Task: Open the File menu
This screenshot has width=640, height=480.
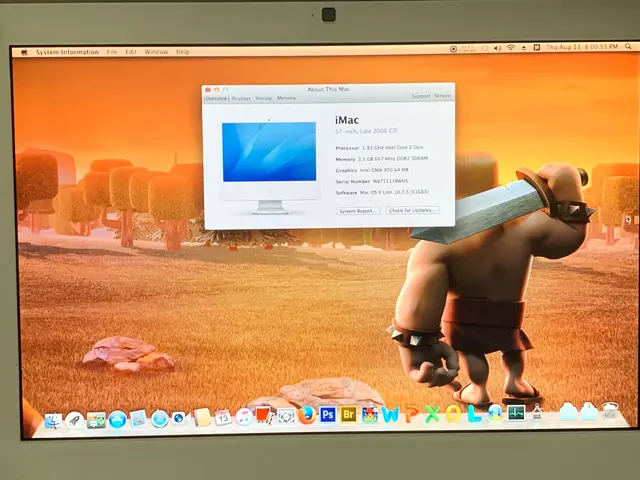Action: point(112,52)
